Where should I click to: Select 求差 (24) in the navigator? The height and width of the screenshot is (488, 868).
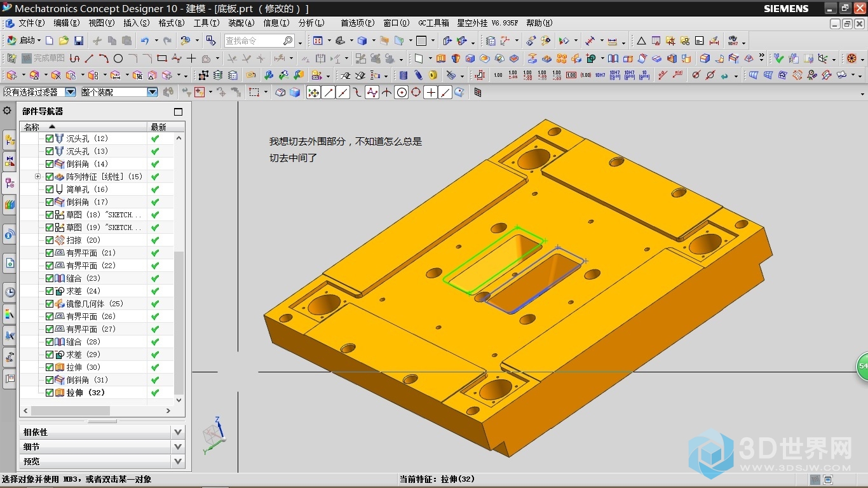click(83, 291)
